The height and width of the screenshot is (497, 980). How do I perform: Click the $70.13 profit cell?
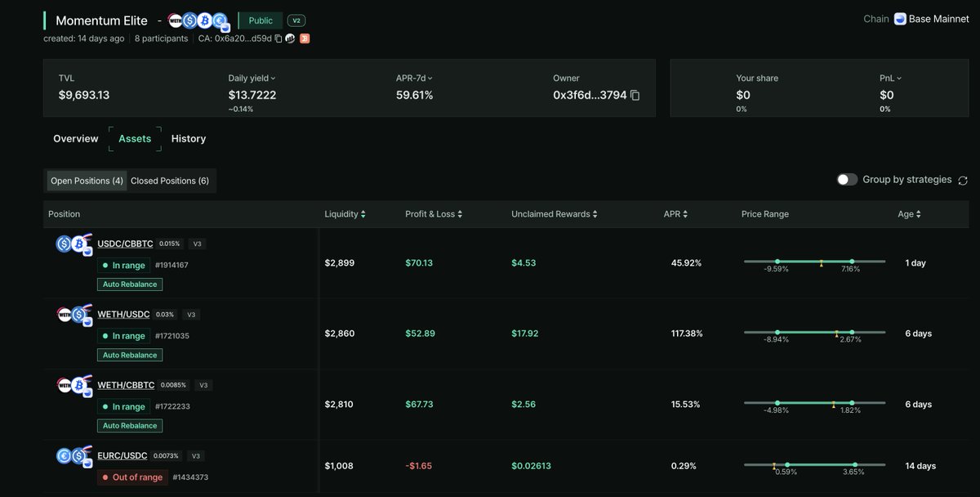tap(419, 263)
